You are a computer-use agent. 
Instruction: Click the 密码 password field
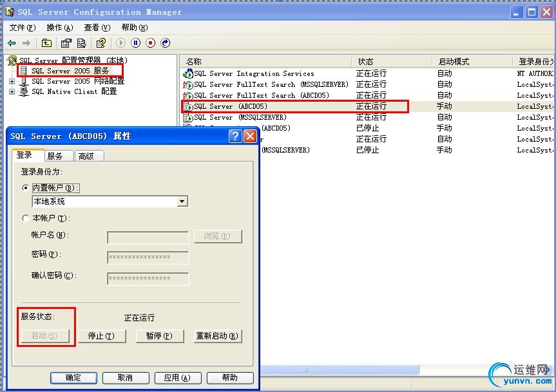tap(148, 257)
